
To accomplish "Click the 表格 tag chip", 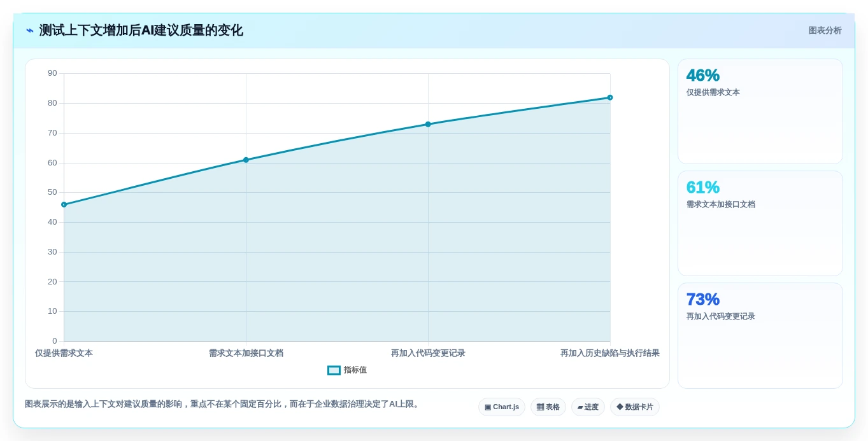I will pos(548,407).
